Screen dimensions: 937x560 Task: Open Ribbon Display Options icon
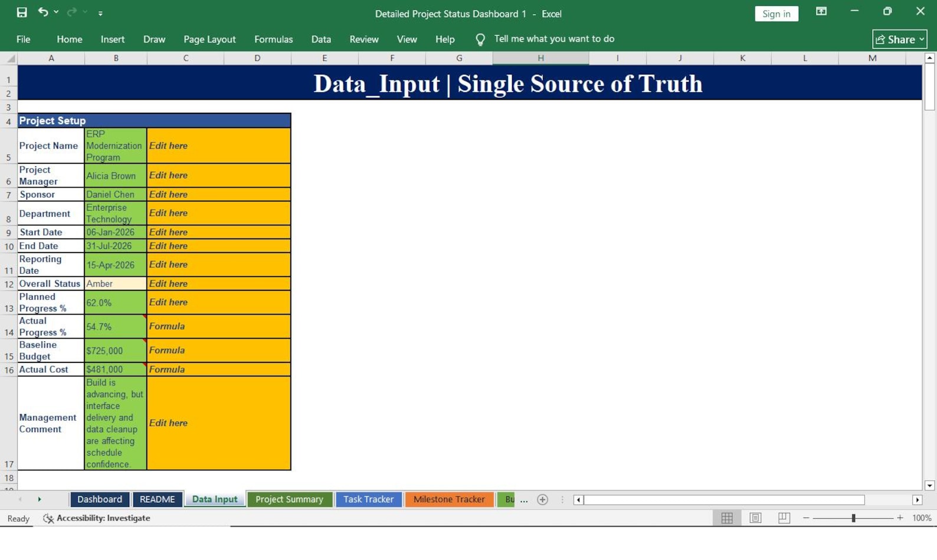pyautogui.click(x=821, y=12)
